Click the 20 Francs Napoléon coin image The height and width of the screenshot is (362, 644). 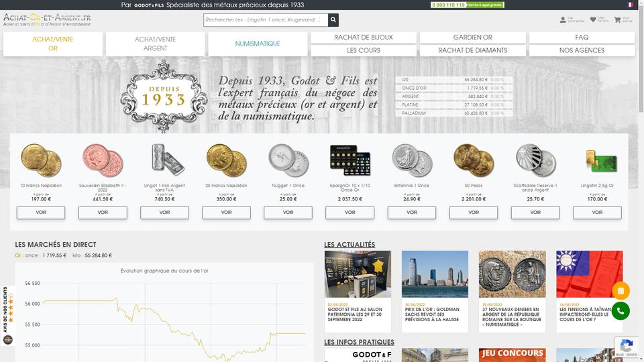pyautogui.click(x=226, y=160)
